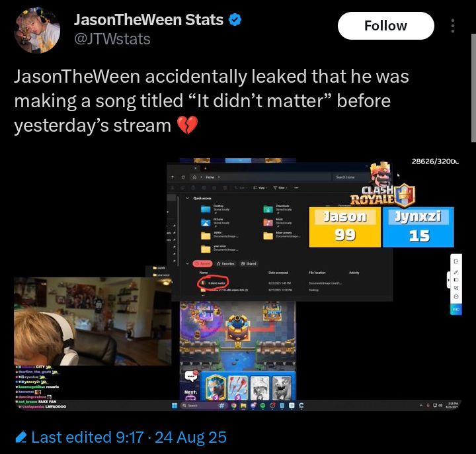Open Chrome from the taskbar
Image resolution: width=476 pixels, height=454 pixels.
coord(234,406)
